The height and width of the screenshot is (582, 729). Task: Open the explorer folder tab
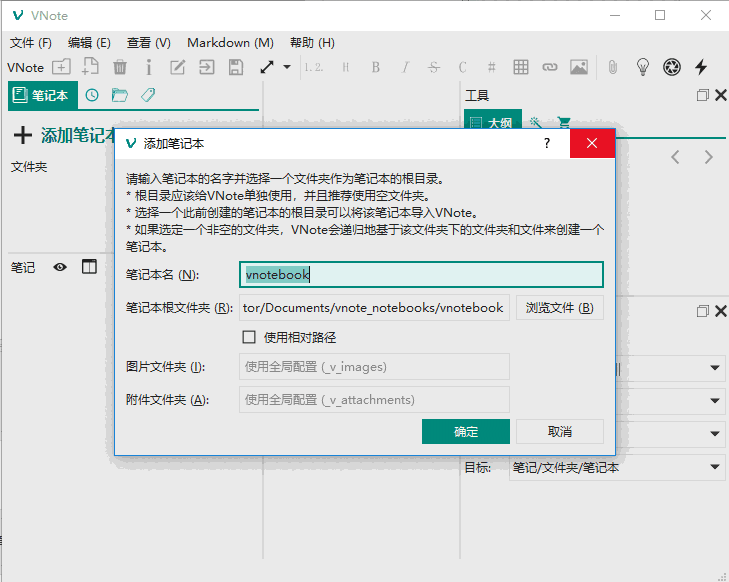(x=119, y=95)
